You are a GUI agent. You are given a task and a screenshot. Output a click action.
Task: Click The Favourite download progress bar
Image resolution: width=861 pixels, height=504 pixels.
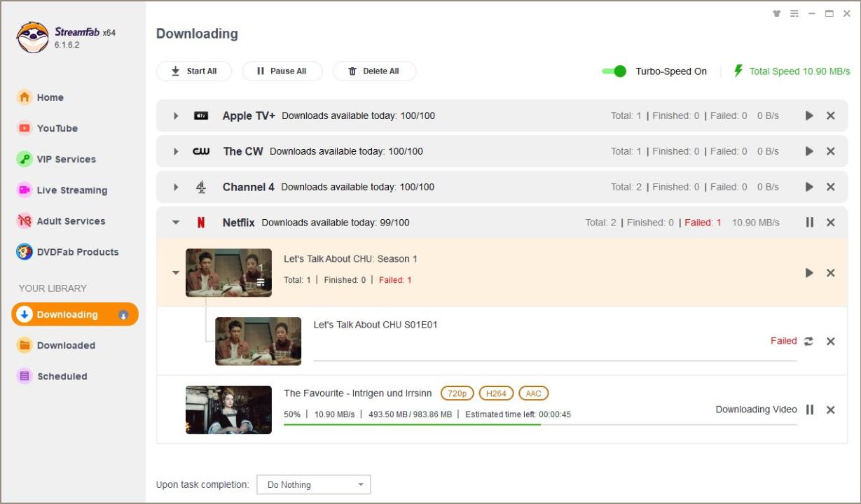click(539, 424)
